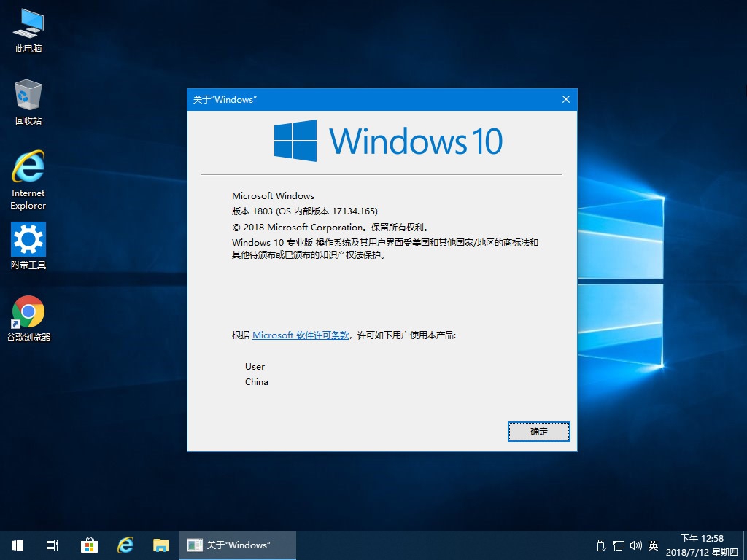747x560 pixels.
Task: Click the version text 版本 1803
Action: pos(305,211)
